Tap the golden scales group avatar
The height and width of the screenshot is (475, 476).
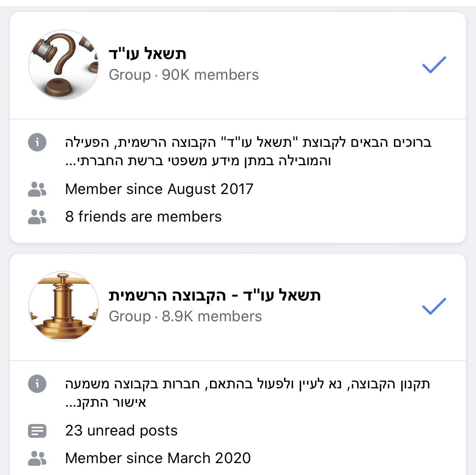64,306
